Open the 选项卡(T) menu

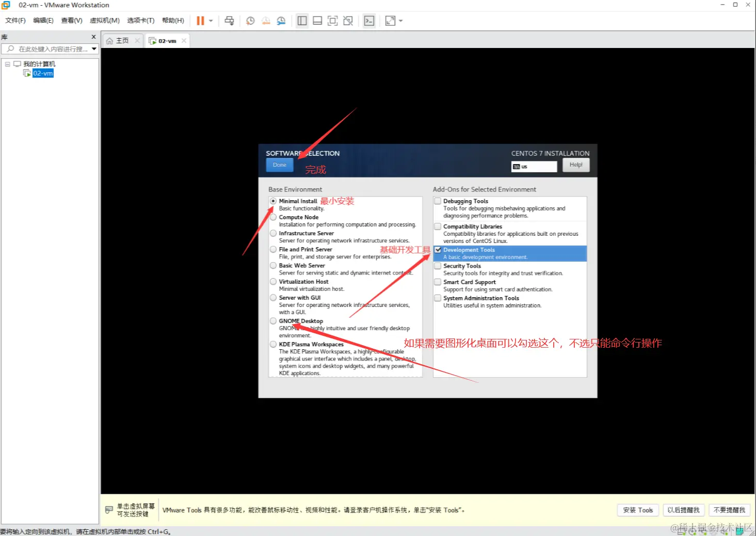(x=141, y=21)
